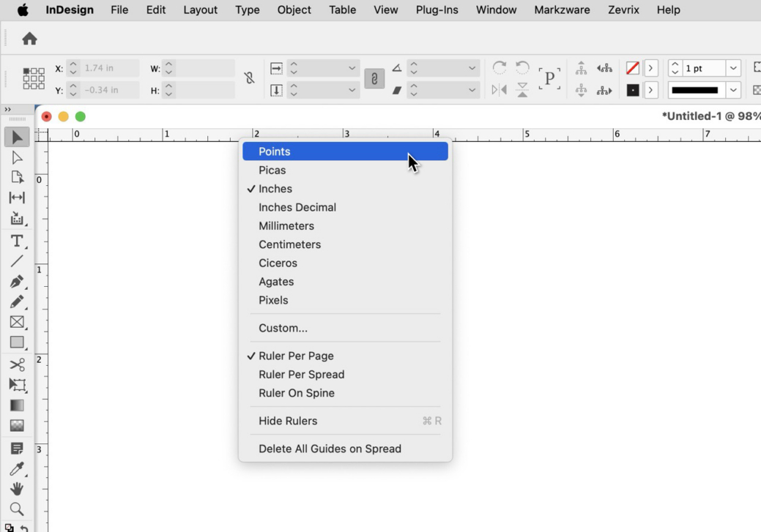Open Shear Angle dropdown
The width and height of the screenshot is (761, 532).
coord(472,90)
